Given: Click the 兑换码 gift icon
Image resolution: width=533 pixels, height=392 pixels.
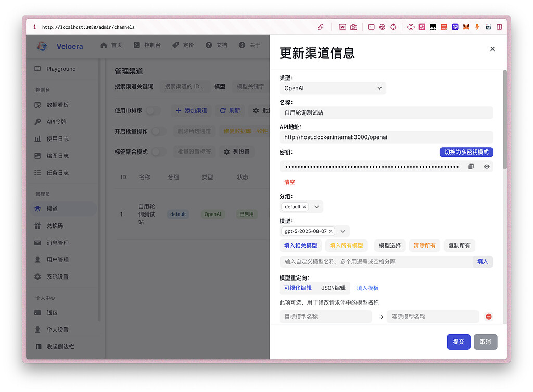Looking at the screenshot, I should pos(37,226).
